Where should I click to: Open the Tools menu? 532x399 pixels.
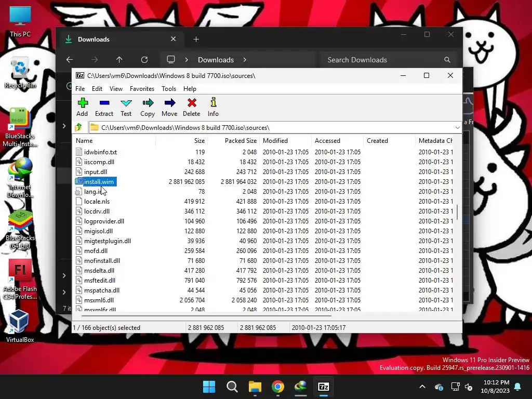click(x=169, y=88)
